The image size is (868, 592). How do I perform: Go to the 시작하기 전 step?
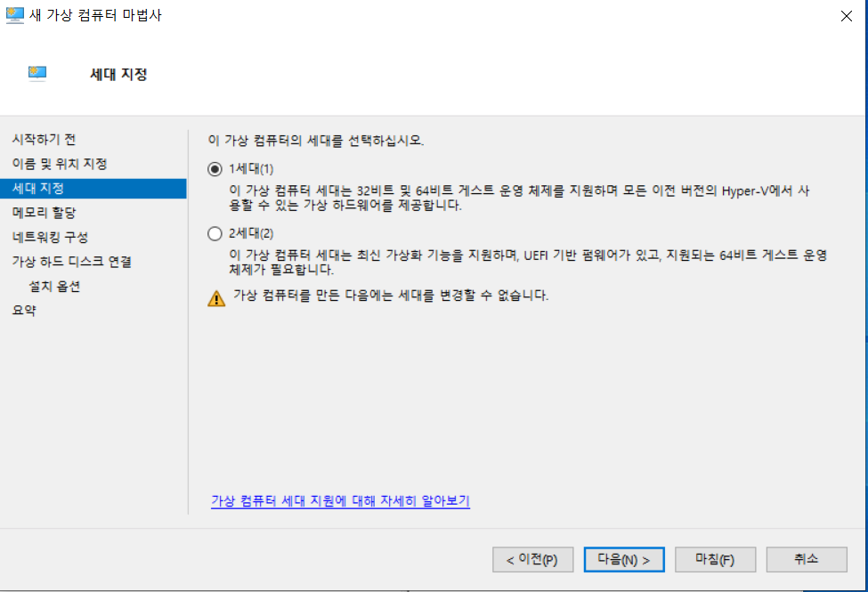click(x=44, y=140)
